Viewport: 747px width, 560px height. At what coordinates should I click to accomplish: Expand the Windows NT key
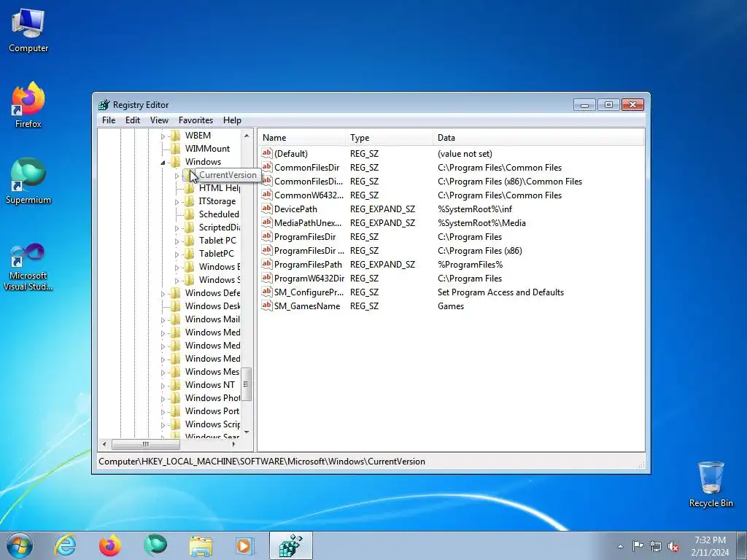163,386
